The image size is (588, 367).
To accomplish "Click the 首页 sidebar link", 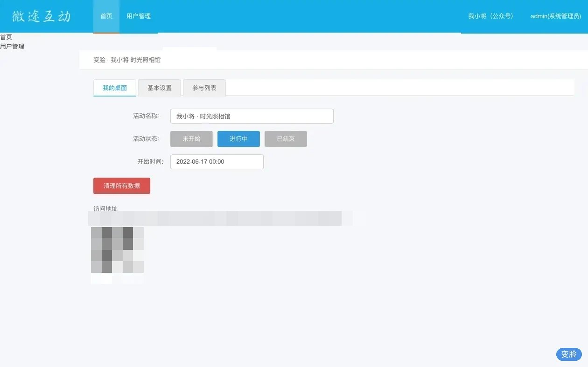I will point(6,37).
